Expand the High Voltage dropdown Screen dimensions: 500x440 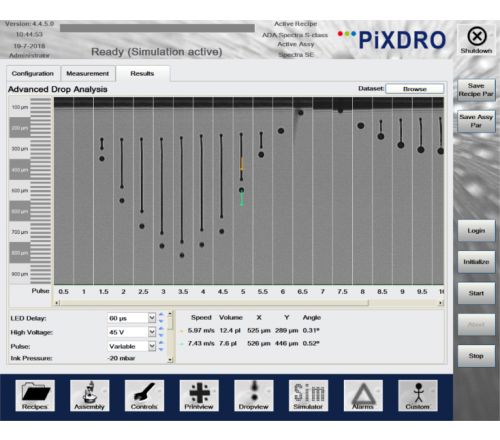152,332
